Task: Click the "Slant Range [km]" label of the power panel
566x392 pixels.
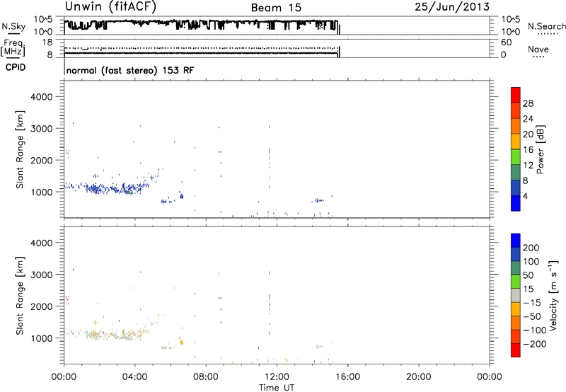Action: coord(20,149)
